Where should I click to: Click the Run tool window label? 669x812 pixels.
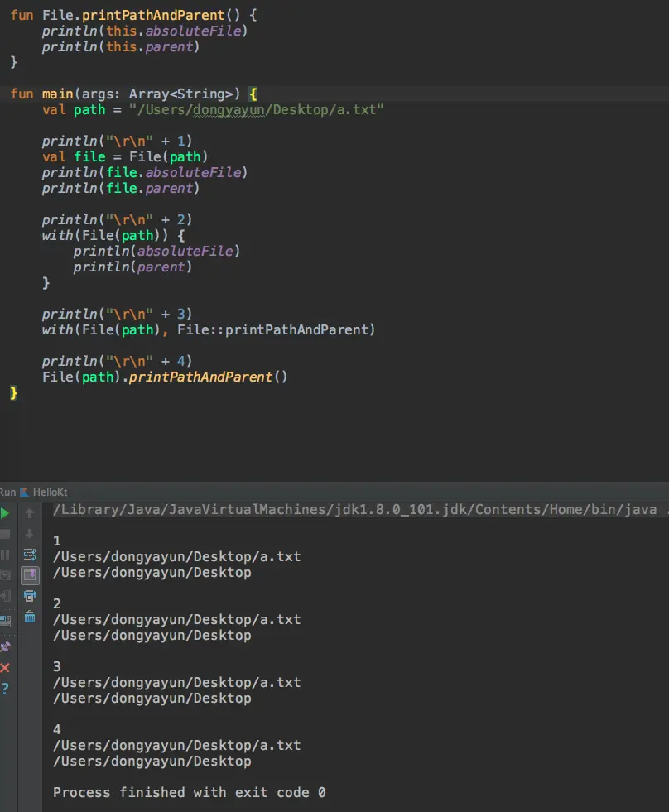[x=7, y=492]
